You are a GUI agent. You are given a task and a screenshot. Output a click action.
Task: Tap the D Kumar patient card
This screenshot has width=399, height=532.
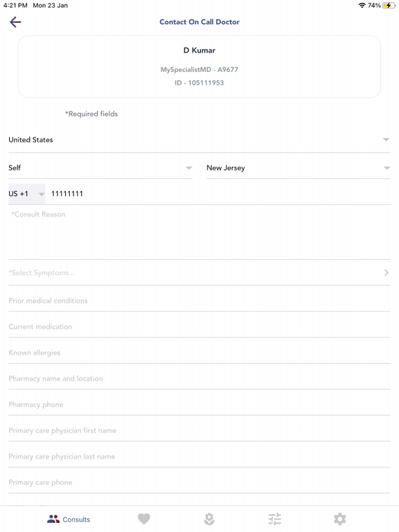pos(199,66)
